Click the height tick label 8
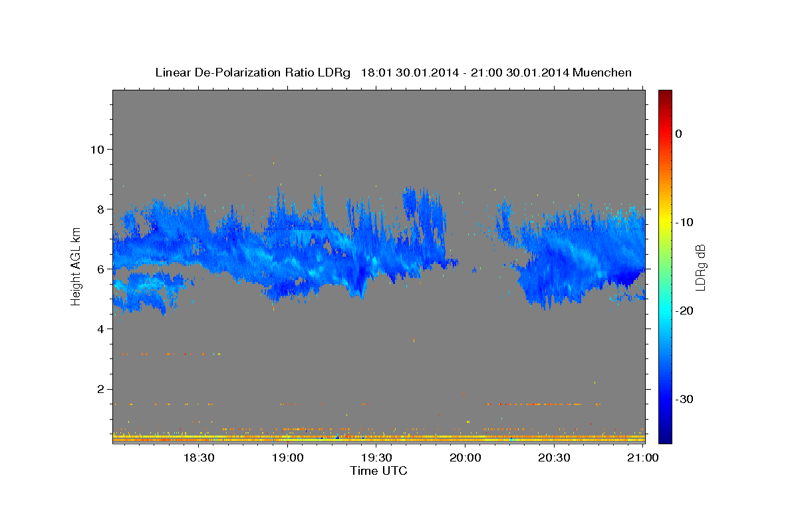The height and width of the screenshot is (532, 798). pyautogui.click(x=100, y=209)
